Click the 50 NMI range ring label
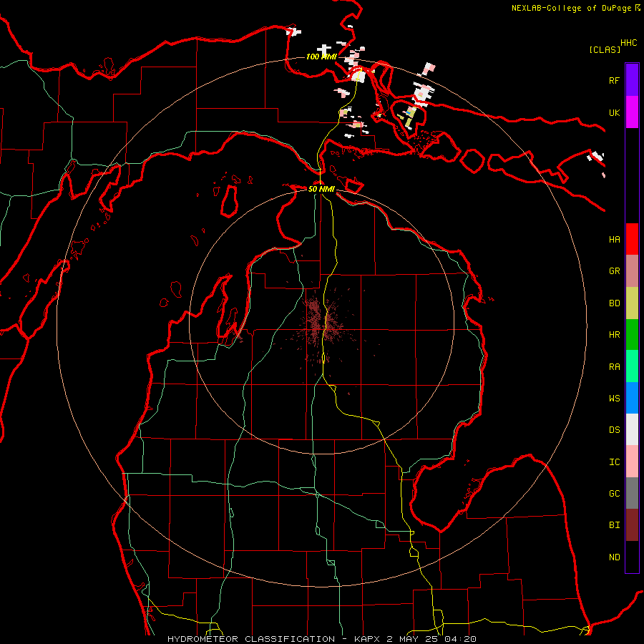This screenshot has height=644, width=644. coord(321,189)
